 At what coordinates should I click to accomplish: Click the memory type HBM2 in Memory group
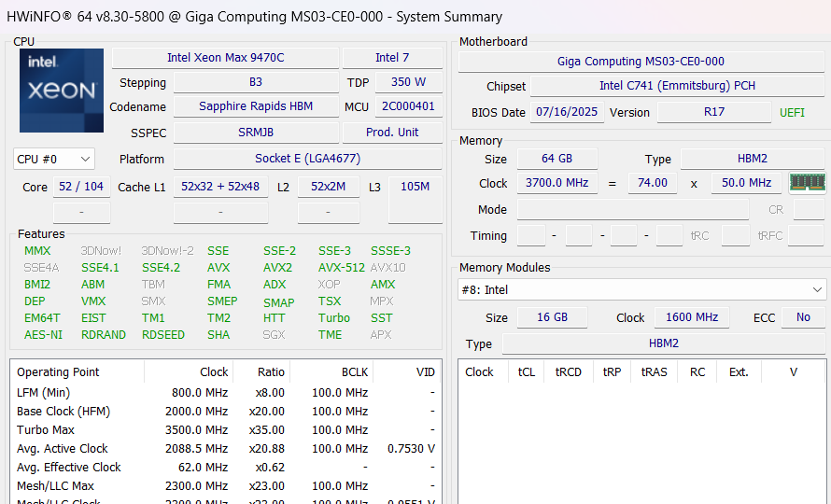753,159
